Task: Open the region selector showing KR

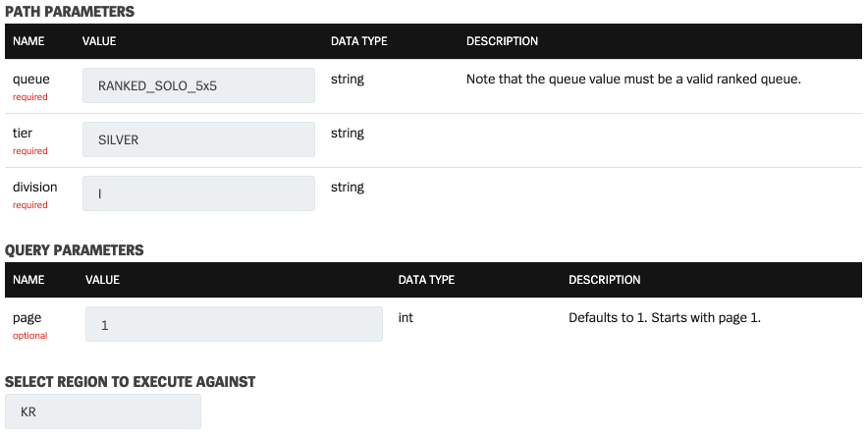Action: 103,411
